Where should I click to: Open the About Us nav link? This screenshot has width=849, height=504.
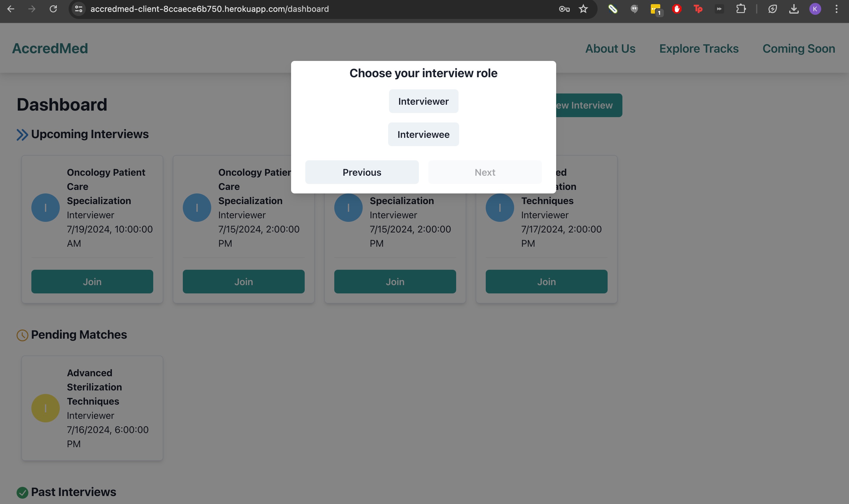coord(610,49)
